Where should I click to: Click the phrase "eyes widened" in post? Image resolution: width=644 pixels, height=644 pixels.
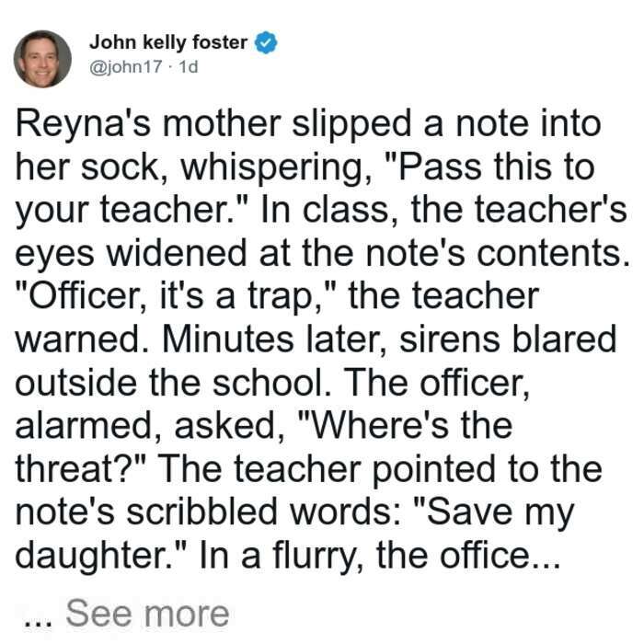tap(131, 254)
